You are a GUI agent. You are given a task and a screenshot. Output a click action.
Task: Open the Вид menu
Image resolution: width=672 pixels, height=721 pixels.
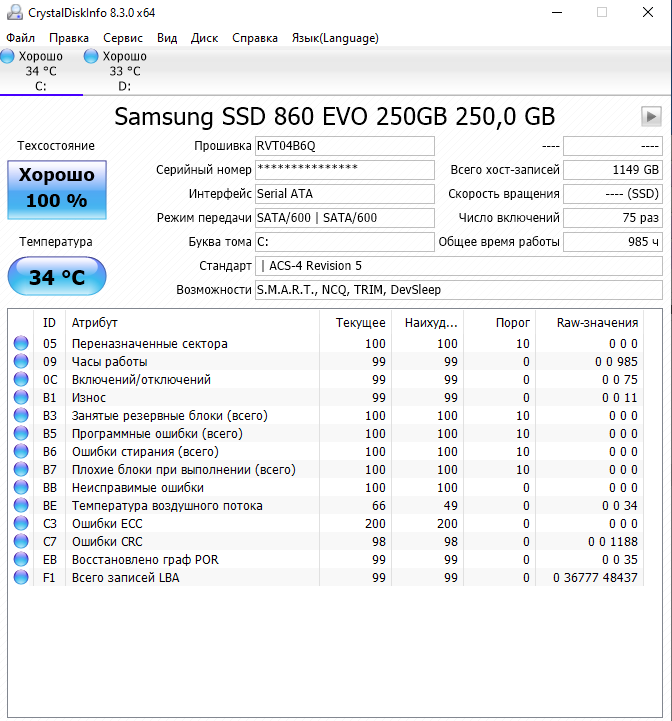[167, 38]
